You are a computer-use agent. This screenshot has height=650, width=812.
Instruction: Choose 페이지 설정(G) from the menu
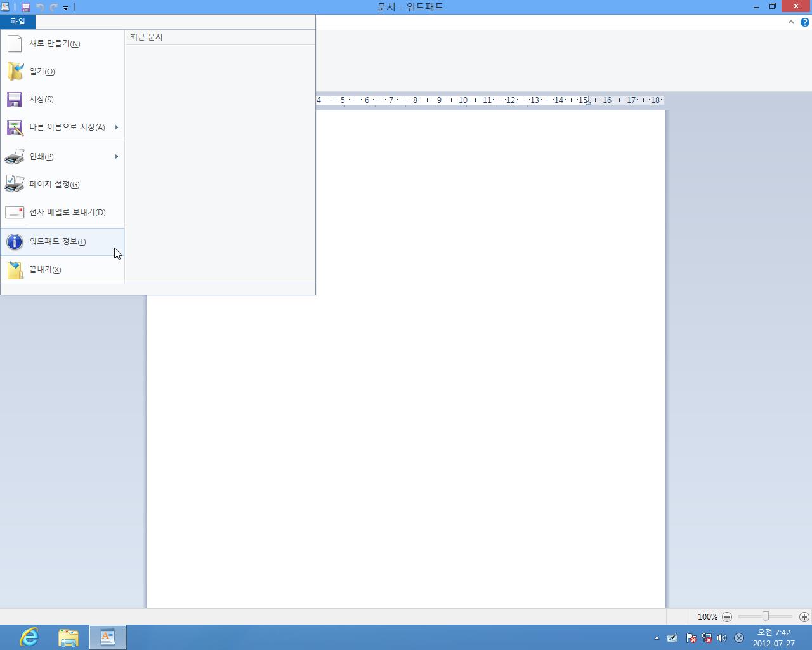(62, 185)
